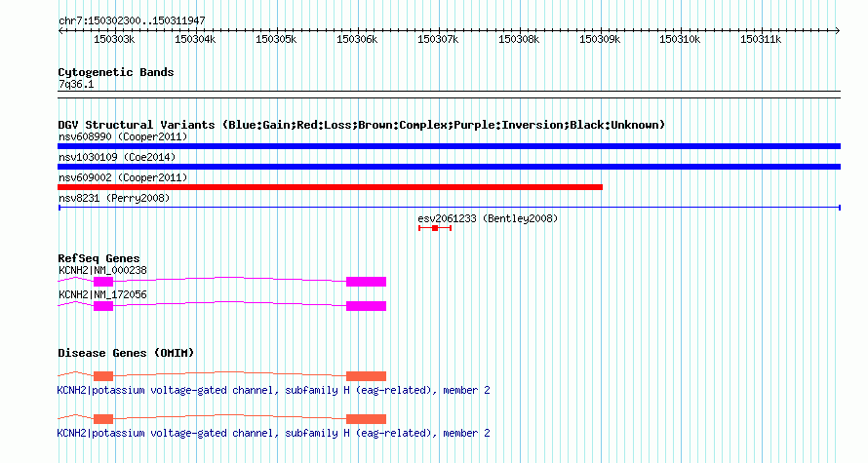Open second KCNH2 potassium voltage-gated channel link

click(x=273, y=433)
